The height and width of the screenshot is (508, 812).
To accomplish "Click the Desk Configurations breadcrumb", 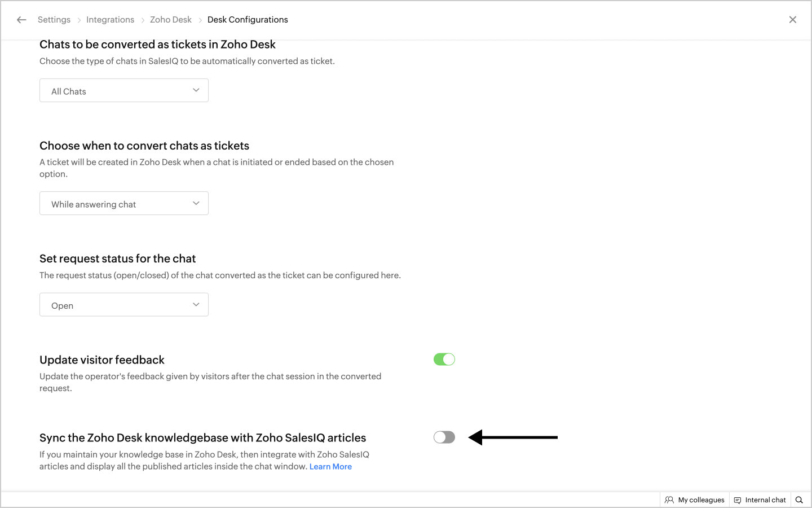I will pyautogui.click(x=248, y=20).
